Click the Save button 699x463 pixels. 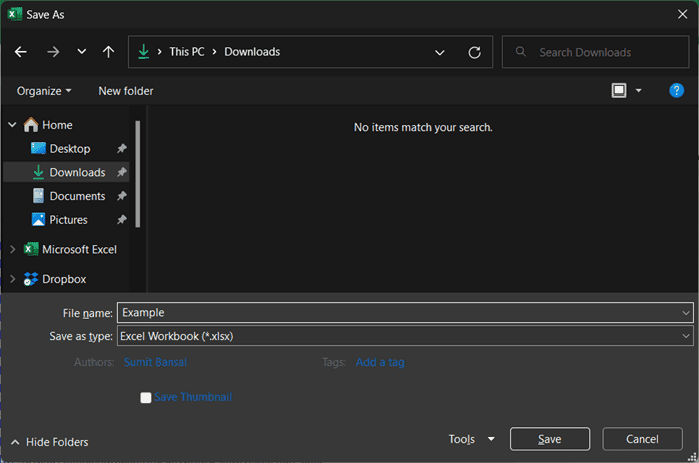pyautogui.click(x=549, y=439)
